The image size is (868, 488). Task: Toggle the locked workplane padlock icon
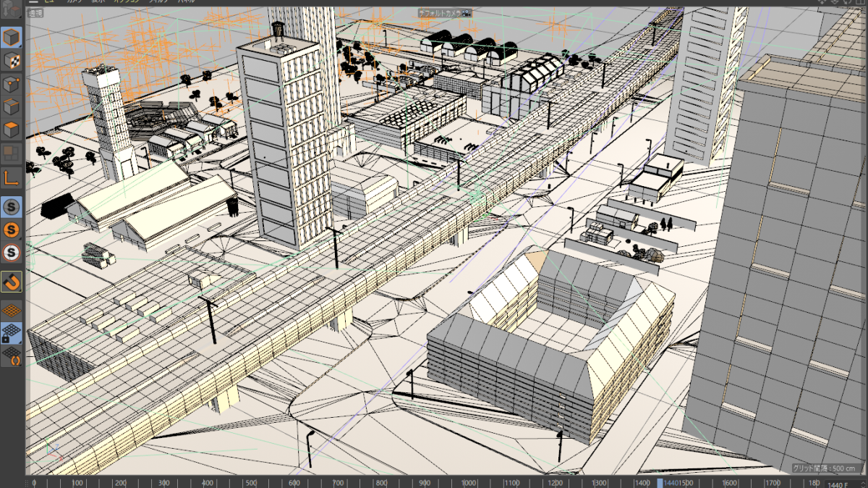pos(12,333)
